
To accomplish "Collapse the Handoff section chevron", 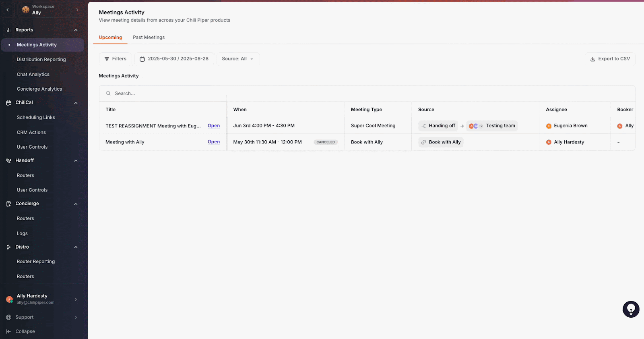I will (x=76, y=161).
